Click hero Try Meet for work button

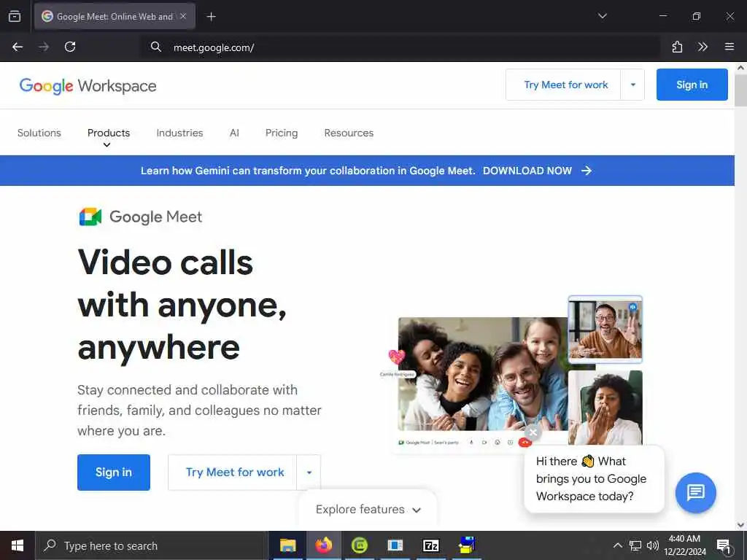(234, 472)
